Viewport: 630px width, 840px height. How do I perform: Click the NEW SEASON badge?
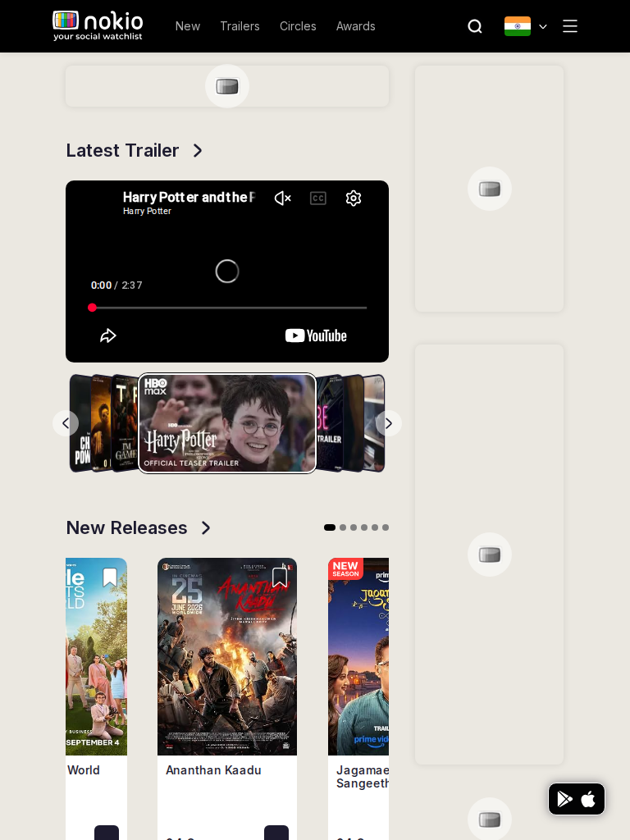point(345,569)
